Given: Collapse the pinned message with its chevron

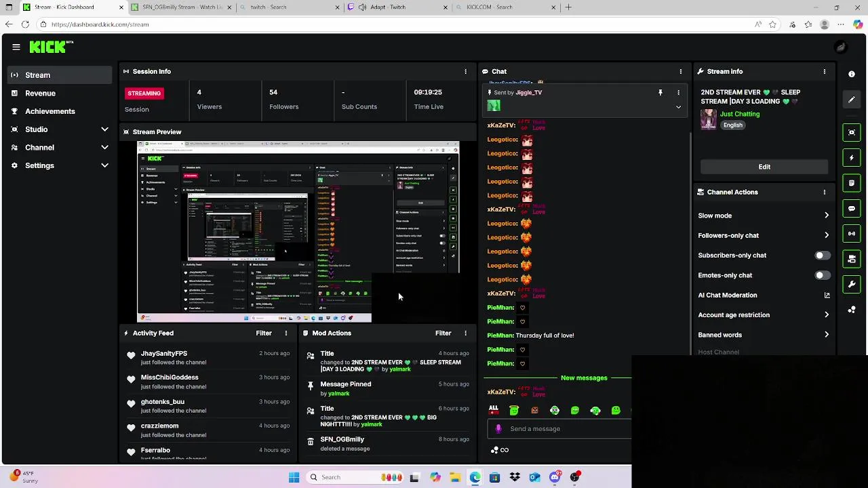Looking at the screenshot, I should click(x=678, y=107).
